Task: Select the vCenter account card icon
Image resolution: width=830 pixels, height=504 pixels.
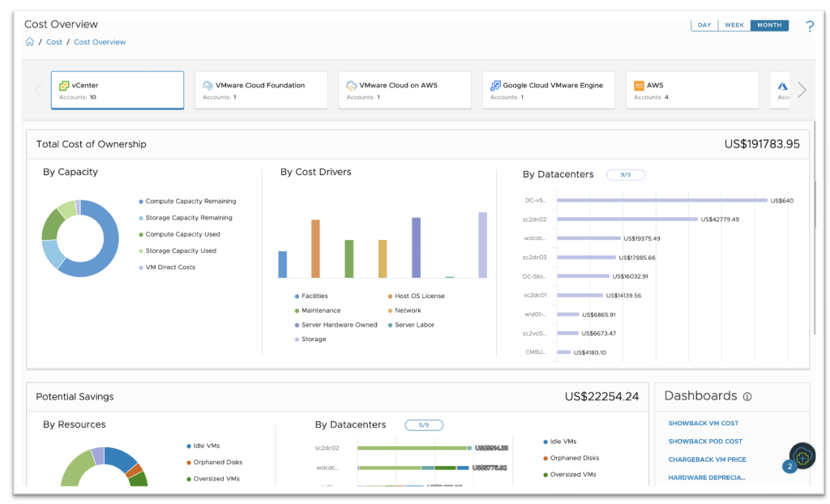Action: click(63, 85)
